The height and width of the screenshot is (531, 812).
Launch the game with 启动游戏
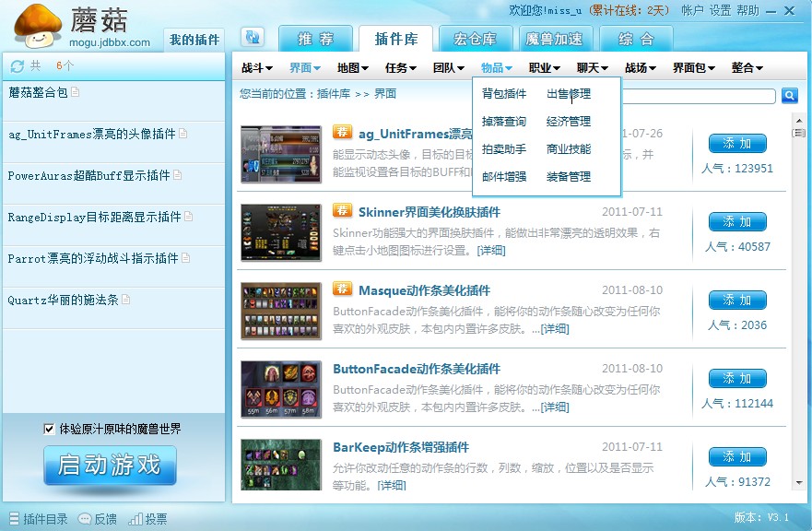tap(110, 466)
